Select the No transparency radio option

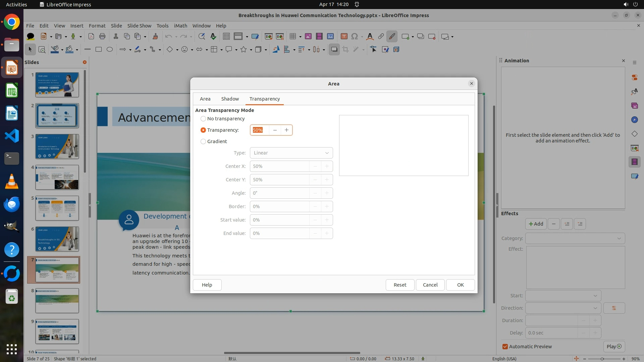(x=203, y=119)
